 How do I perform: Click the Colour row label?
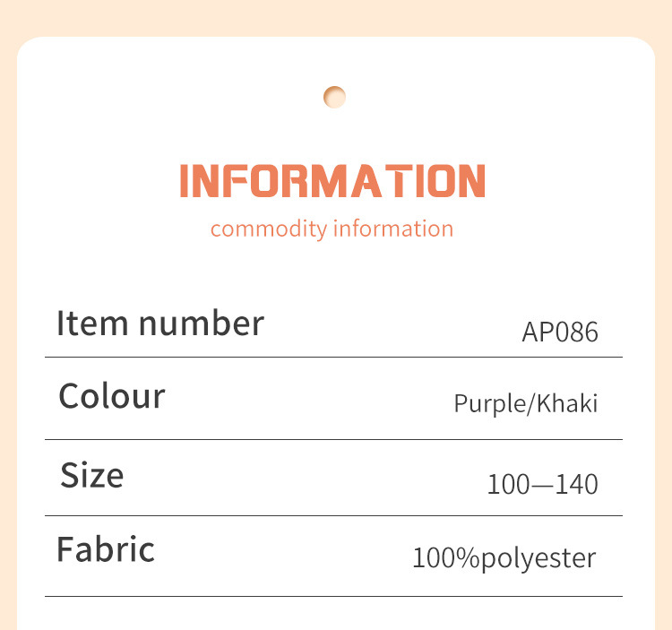coord(112,396)
